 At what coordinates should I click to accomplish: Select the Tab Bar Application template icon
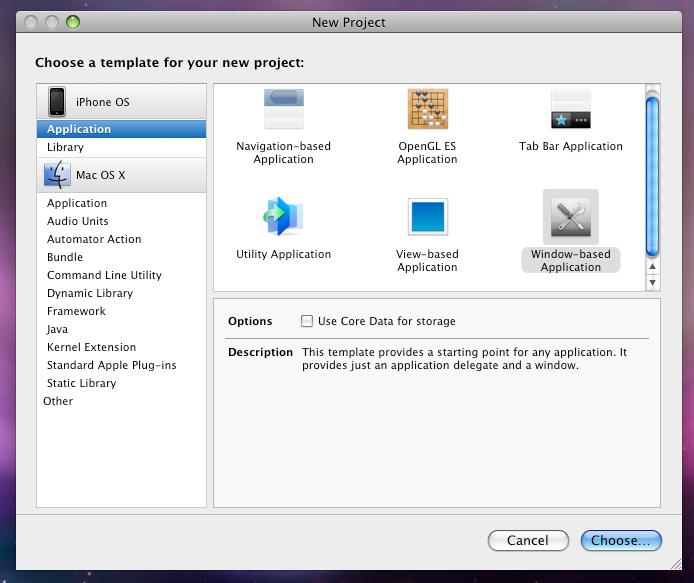click(571, 109)
